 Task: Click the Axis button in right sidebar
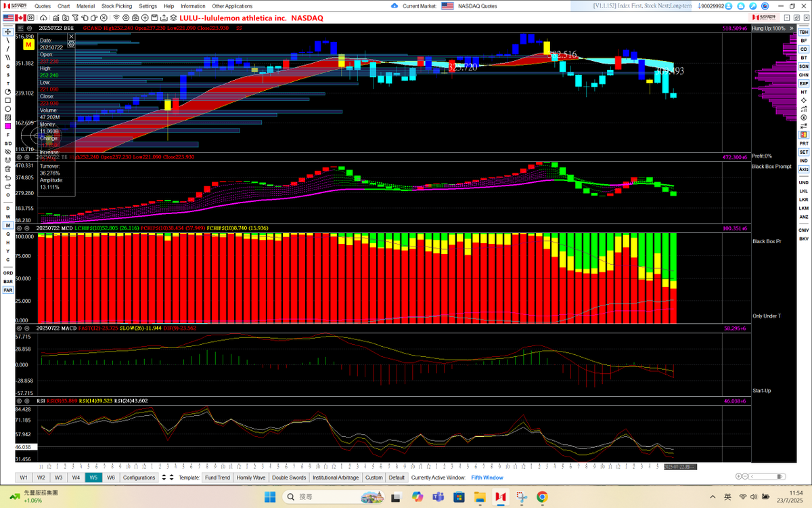coord(804,169)
